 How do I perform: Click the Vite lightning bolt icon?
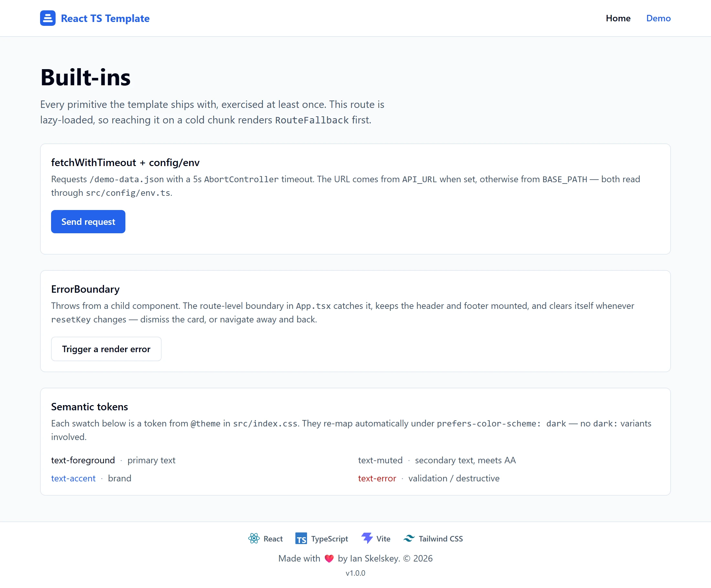tap(367, 538)
